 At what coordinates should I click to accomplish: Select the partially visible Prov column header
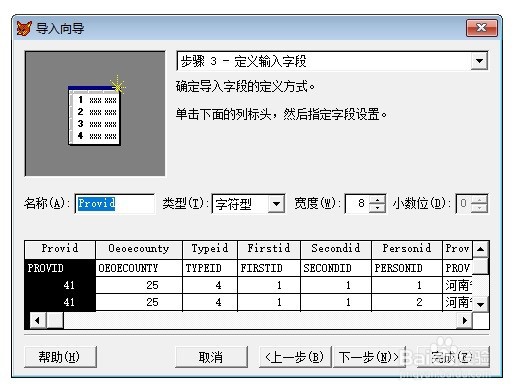coord(457,250)
